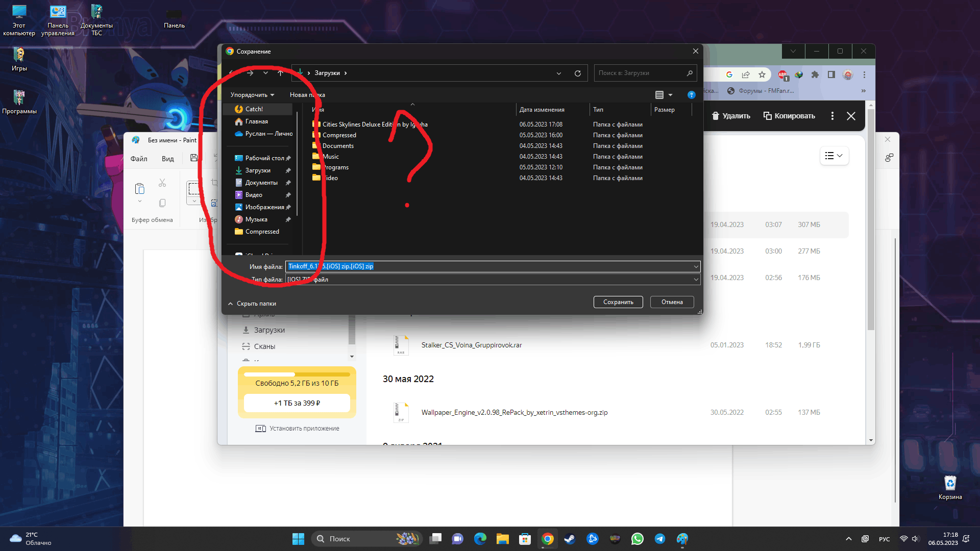This screenshot has width=980, height=551.
Task: Open the file type dropdown arrow
Action: click(x=696, y=280)
